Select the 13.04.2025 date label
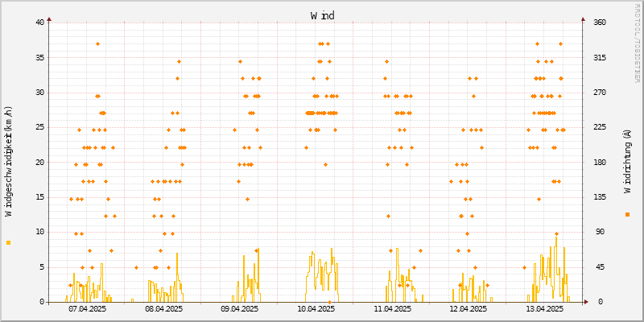 [x=544, y=308]
